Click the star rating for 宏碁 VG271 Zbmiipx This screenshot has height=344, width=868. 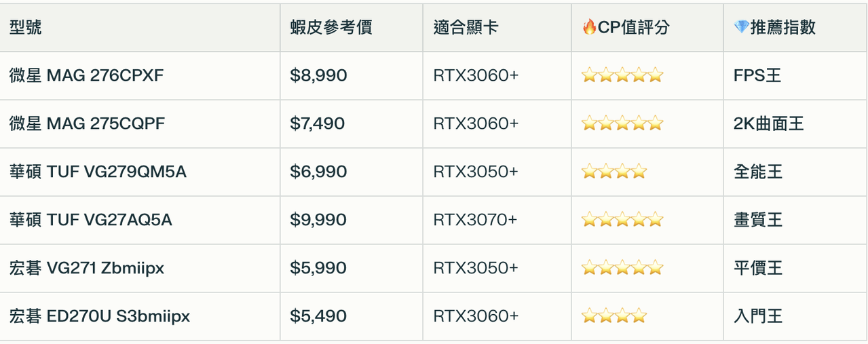(x=622, y=268)
